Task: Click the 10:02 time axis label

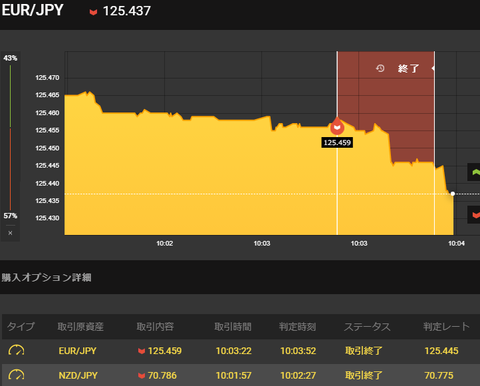Action: (x=165, y=244)
